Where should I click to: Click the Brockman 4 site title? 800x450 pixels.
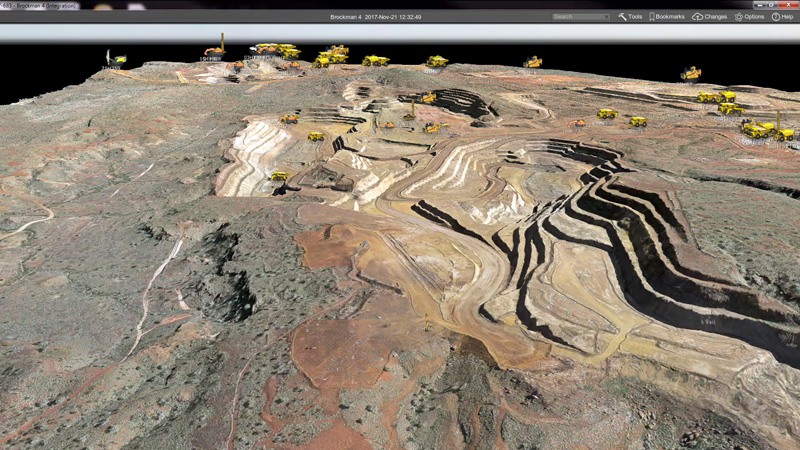click(x=349, y=17)
